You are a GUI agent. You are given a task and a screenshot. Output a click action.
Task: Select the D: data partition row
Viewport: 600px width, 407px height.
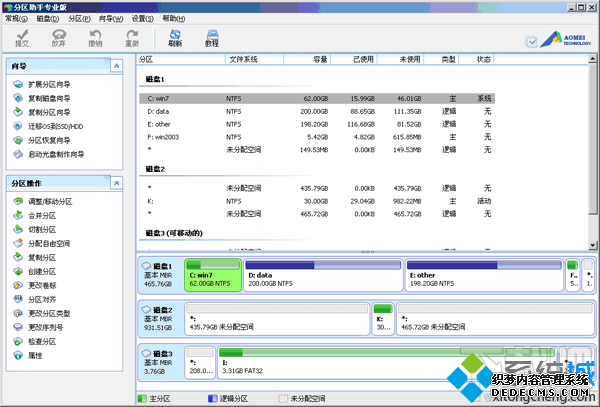coord(300,111)
